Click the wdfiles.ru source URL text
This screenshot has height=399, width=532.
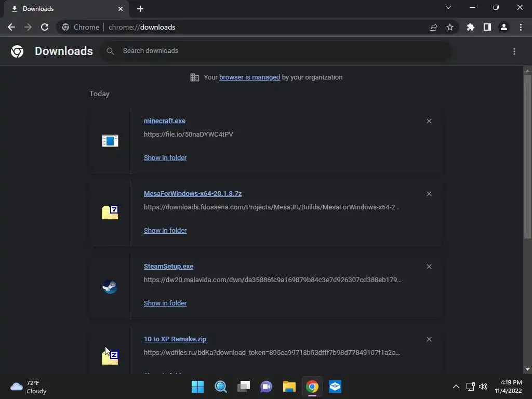click(272, 353)
